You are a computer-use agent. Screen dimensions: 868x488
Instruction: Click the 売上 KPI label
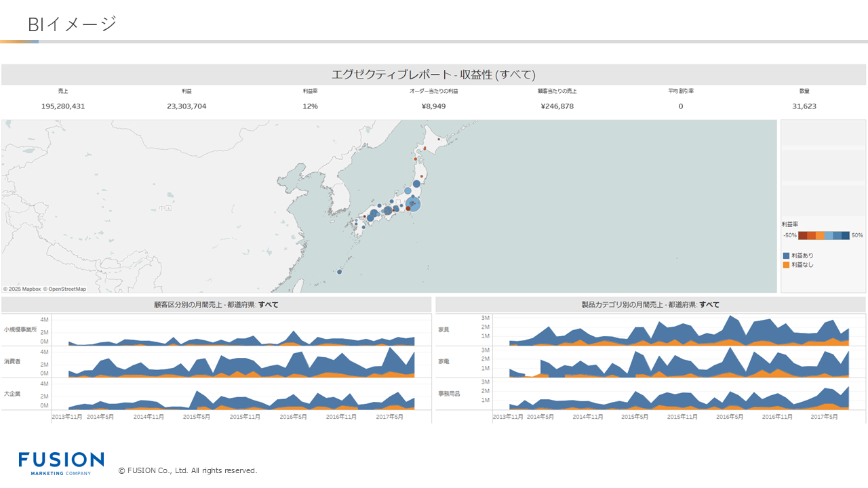(x=63, y=91)
